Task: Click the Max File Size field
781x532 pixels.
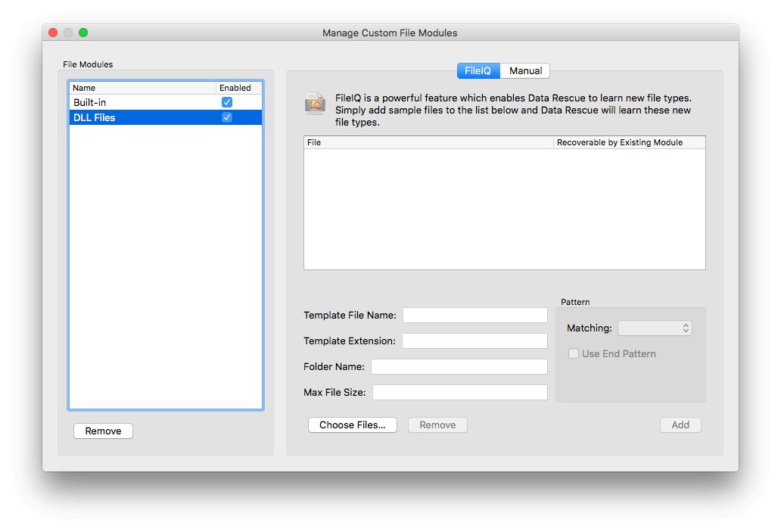Action: [459, 392]
